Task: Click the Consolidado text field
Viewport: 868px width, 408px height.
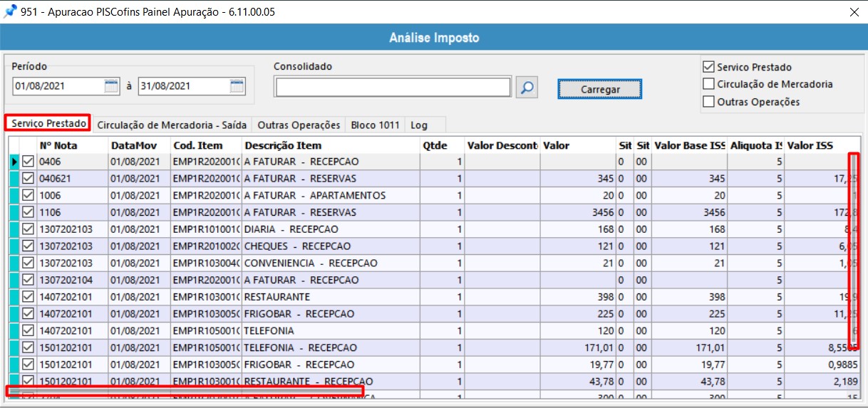Action: [393, 88]
